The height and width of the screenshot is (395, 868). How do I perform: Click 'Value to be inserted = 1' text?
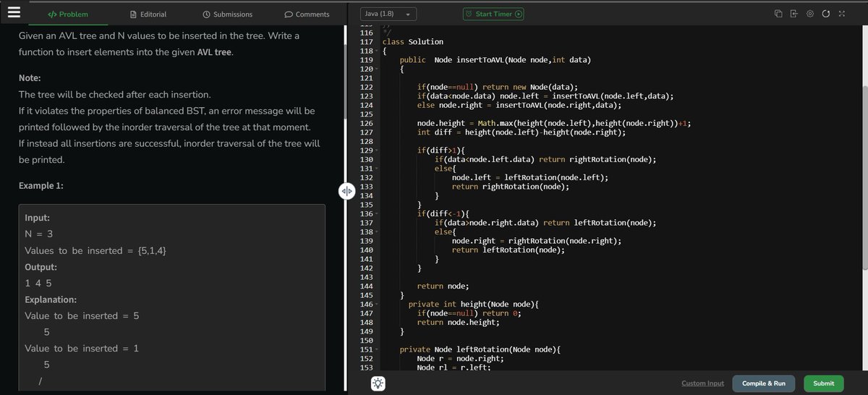pos(82,349)
